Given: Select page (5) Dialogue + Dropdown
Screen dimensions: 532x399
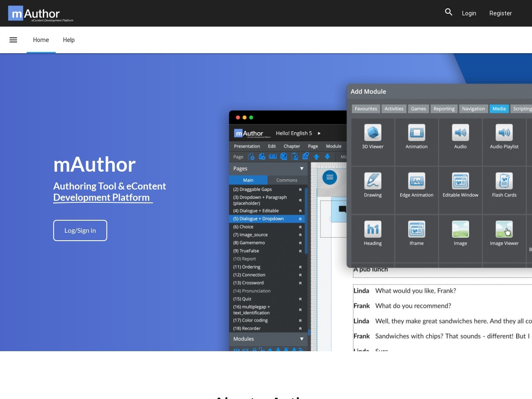Looking at the screenshot, I should tap(267, 219).
